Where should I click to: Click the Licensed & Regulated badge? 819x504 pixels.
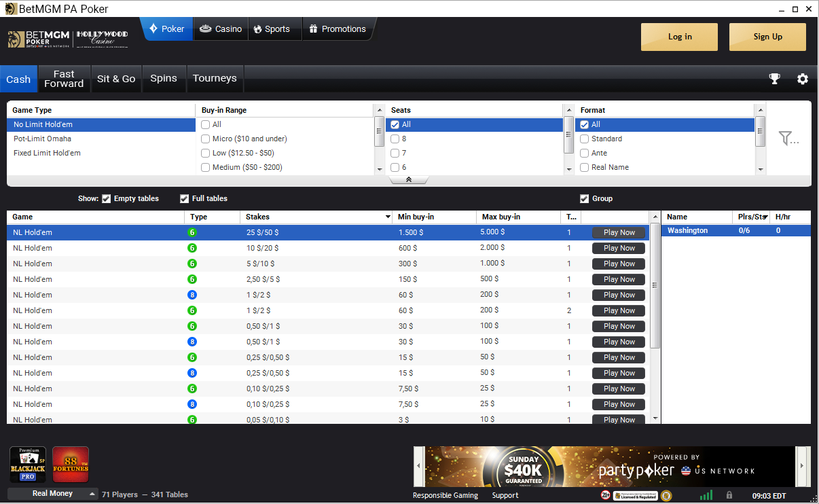(x=636, y=495)
